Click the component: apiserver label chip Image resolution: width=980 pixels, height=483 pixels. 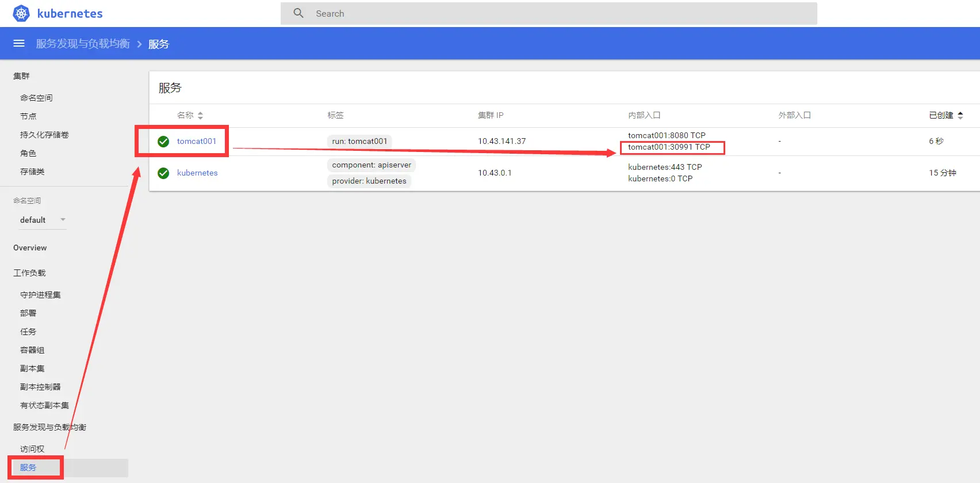[372, 165]
